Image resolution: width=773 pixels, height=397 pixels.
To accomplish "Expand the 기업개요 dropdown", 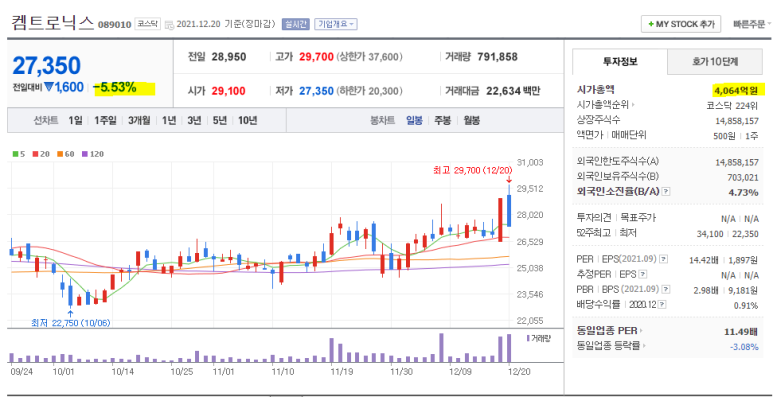I will [x=336, y=24].
